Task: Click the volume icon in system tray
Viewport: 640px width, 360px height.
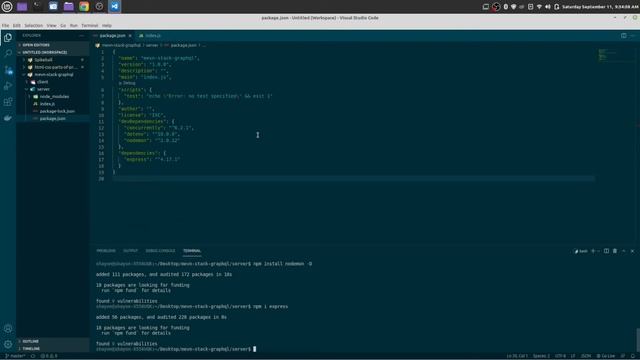Action: pos(547,7)
